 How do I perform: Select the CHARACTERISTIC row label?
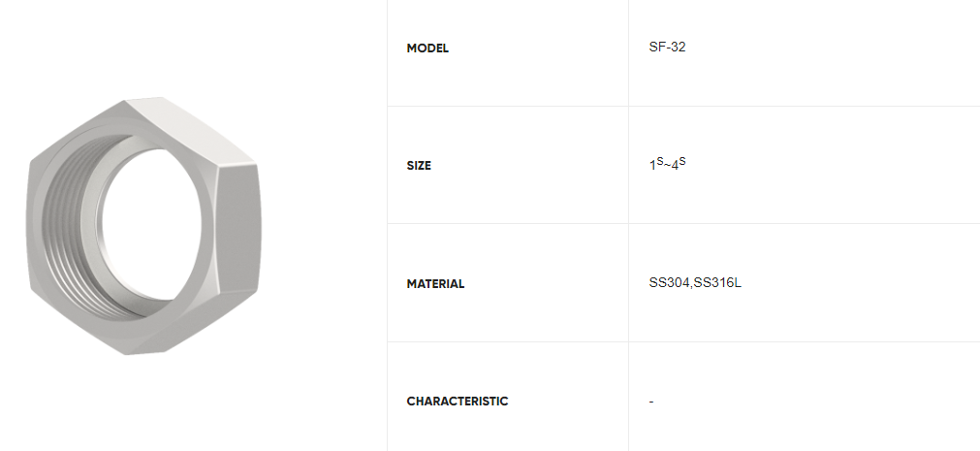(x=458, y=402)
